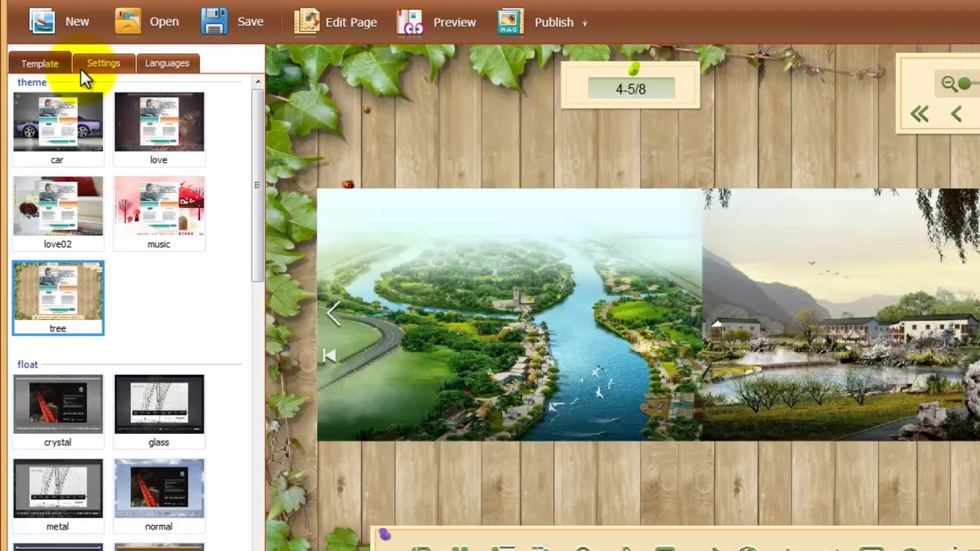
Task: Click the zoom slider handle
Action: (x=964, y=83)
